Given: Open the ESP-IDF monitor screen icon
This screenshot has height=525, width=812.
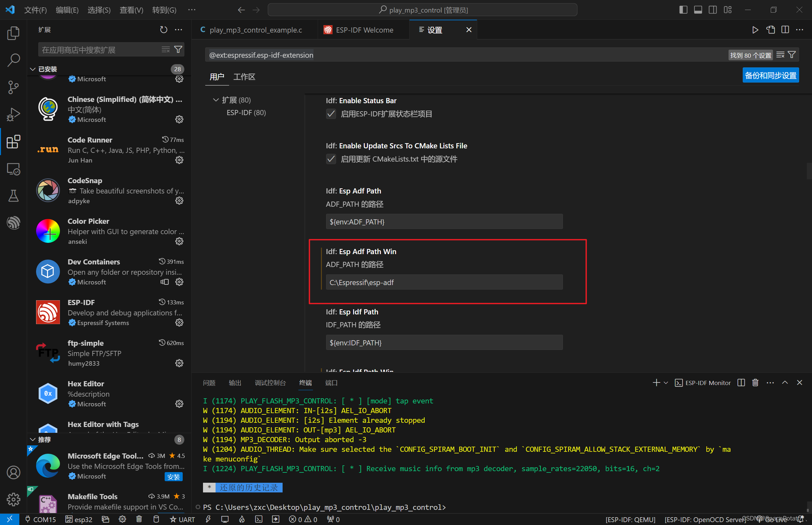Looking at the screenshot, I should click(225, 519).
